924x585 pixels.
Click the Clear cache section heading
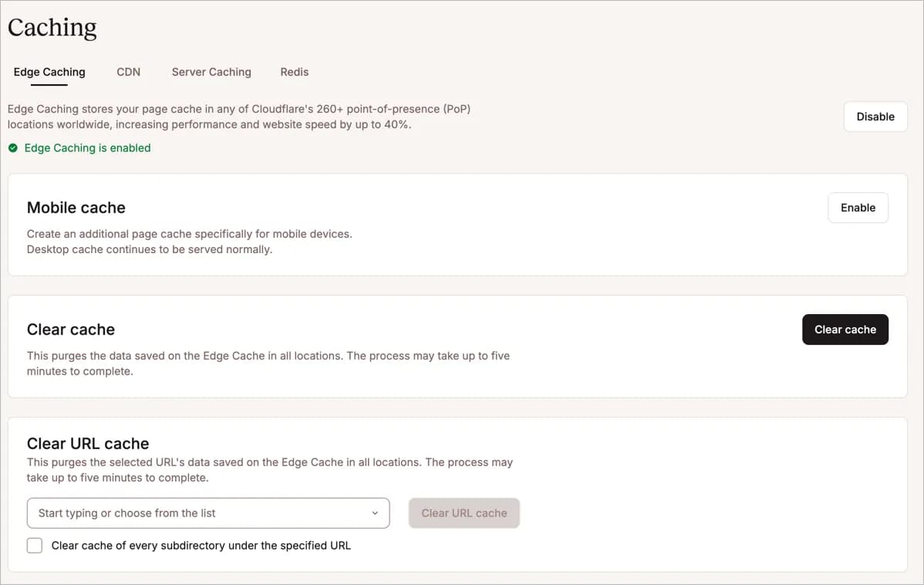[70, 330]
